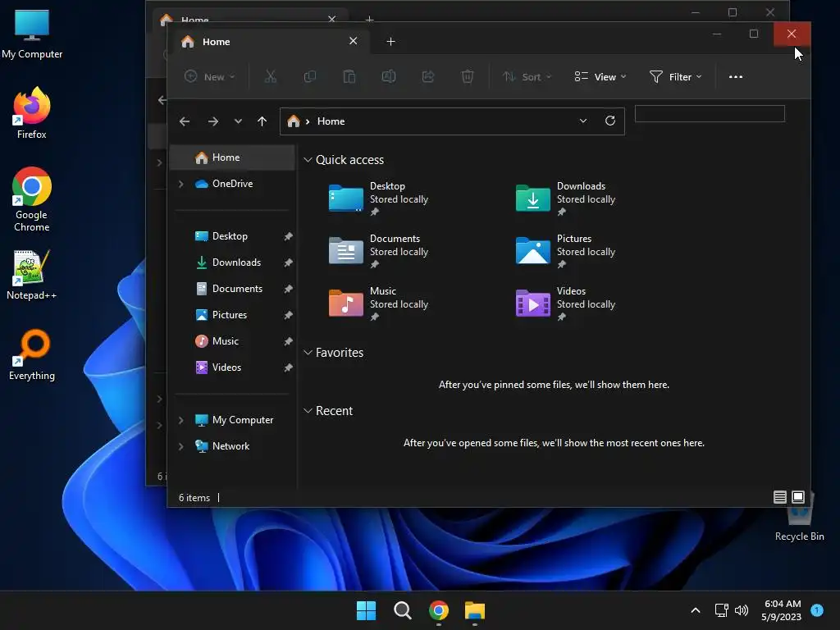
Task: Open the View dropdown menu
Action: coord(600,76)
